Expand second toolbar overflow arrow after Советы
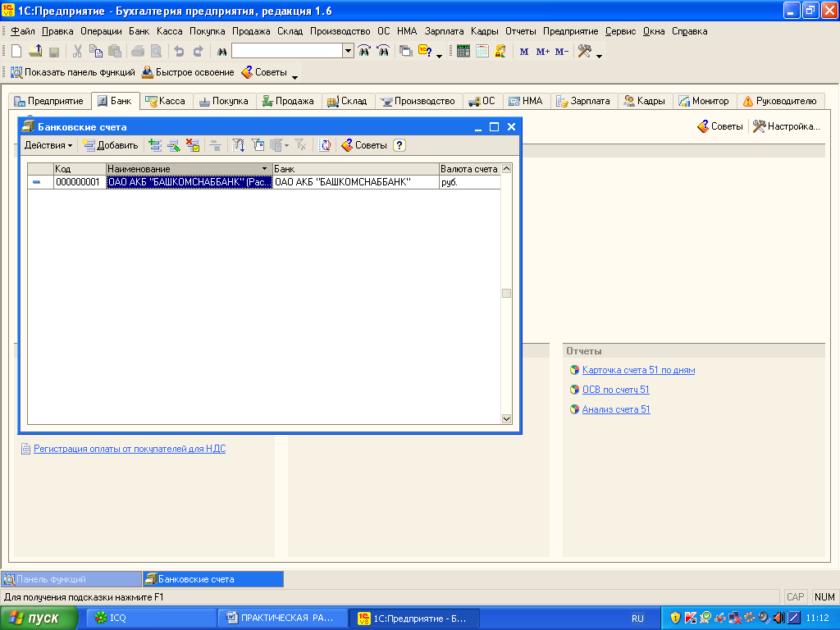The height and width of the screenshot is (630, 840). 294,77
